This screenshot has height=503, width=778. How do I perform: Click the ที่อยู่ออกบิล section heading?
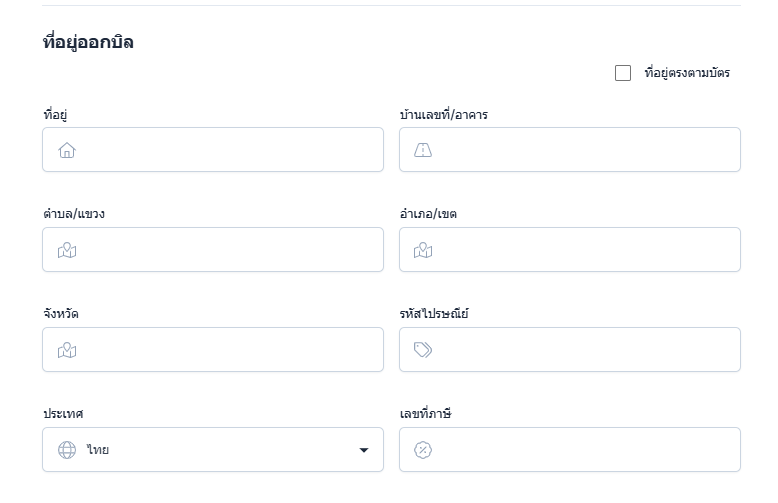88,42
